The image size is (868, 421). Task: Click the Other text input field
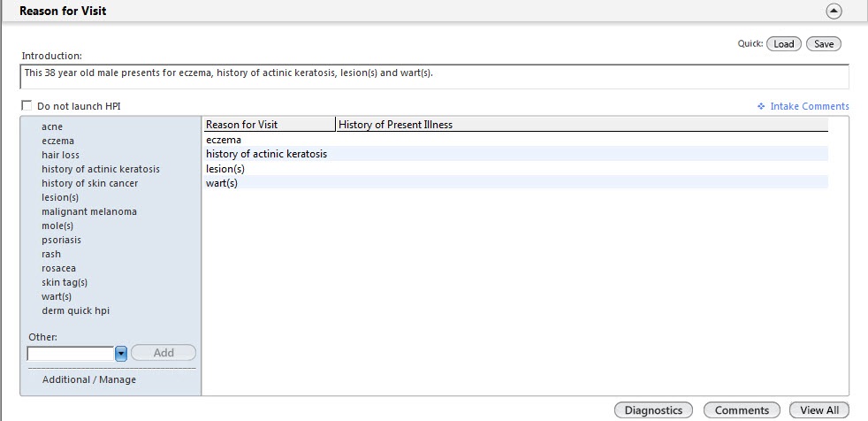(x=71, y=354)
